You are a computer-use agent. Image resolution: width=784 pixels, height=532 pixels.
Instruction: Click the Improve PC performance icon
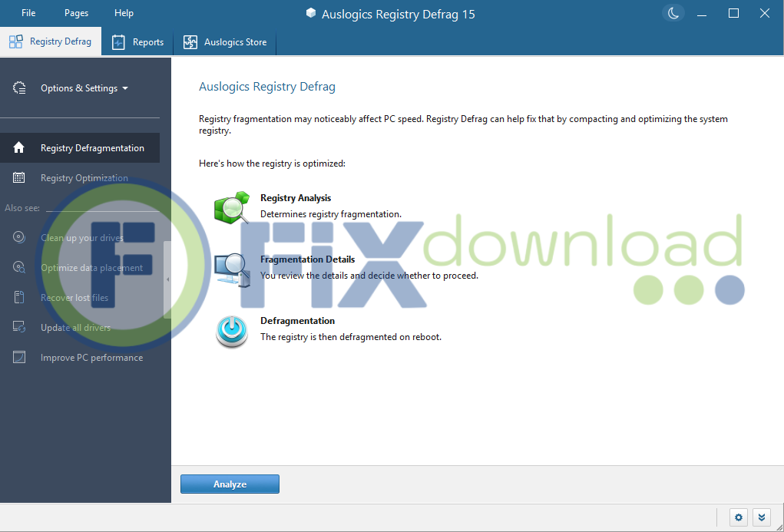(19, 358)
